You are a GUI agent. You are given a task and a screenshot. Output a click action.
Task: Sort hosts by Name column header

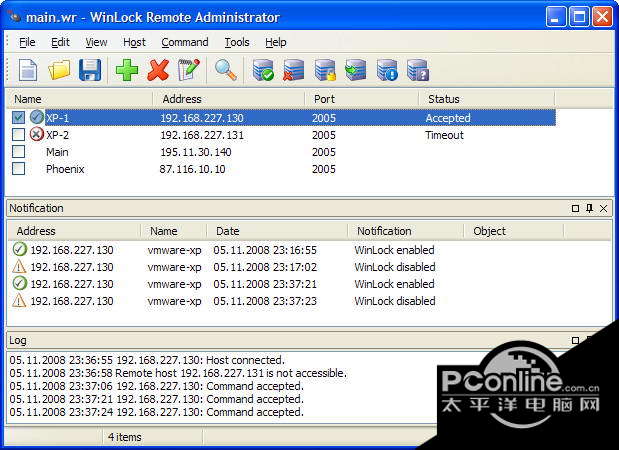(x=80, y=99)
